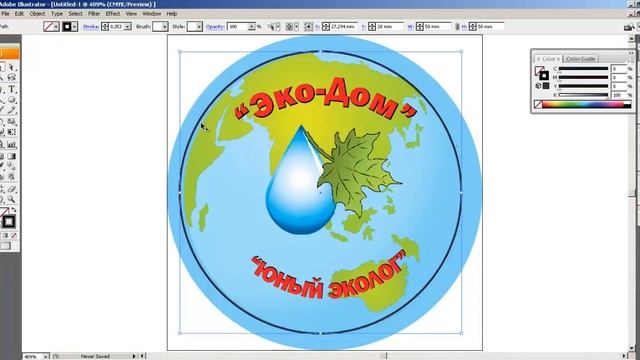This screenshot has width=640, height=360.
Task: Set toolbox paint to None
Action: 14,236
